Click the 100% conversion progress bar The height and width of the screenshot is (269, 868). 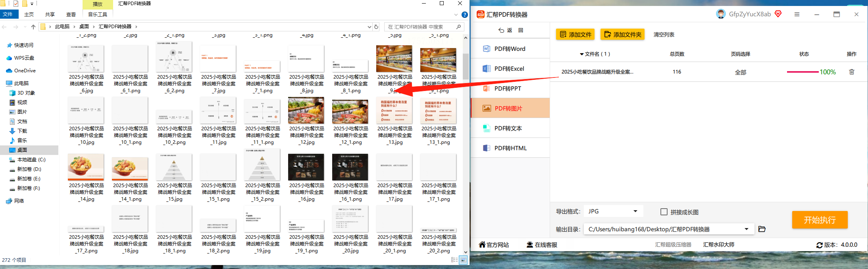(x=803, y=72)
